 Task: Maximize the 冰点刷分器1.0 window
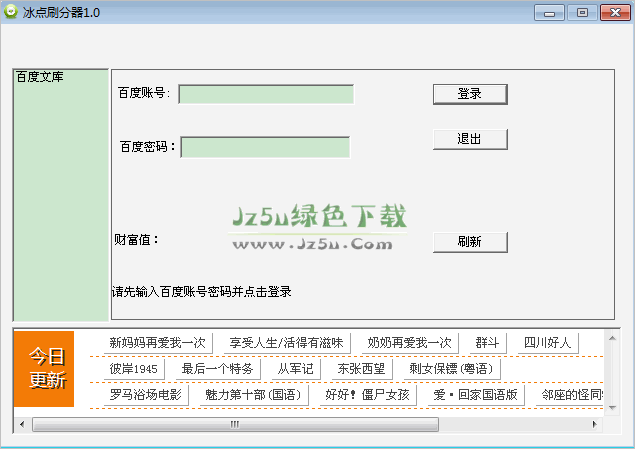point(582,13)
